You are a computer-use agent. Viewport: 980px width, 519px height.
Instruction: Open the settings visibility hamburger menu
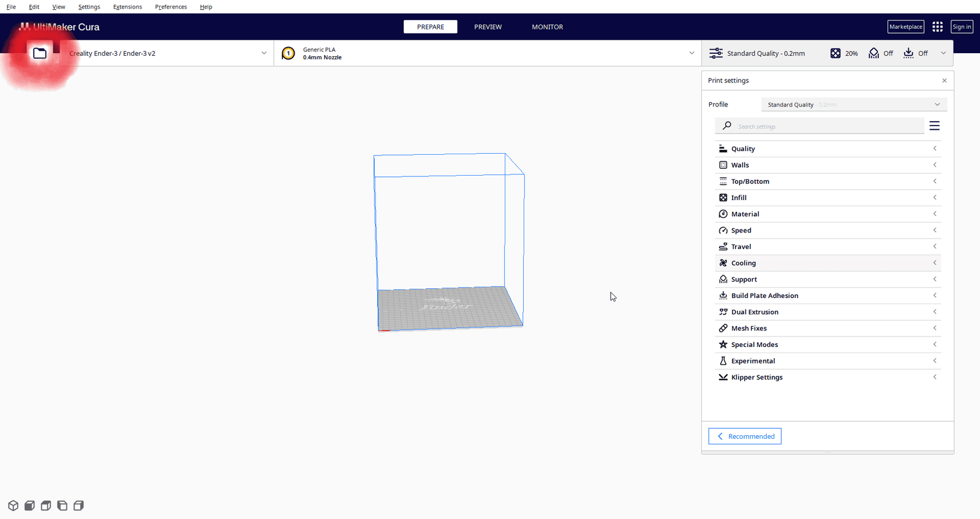(934, 125)
